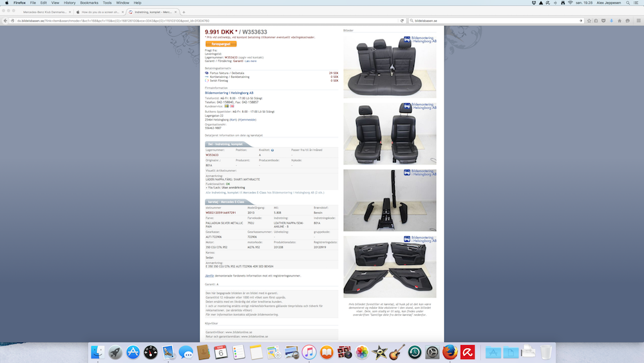
Task: Launch iBooks from the Dock
Action: pos(327,352)
